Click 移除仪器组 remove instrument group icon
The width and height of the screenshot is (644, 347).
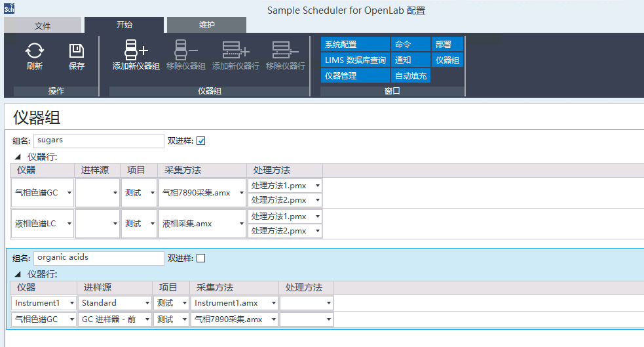point(185,50)
